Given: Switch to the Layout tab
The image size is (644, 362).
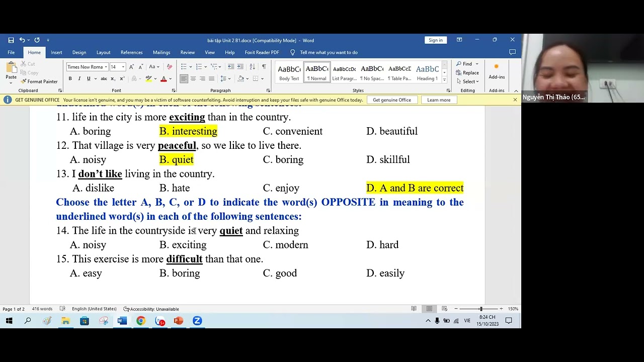Looking at the screenshot, I should pyautogui.click(x=103, y=52).
